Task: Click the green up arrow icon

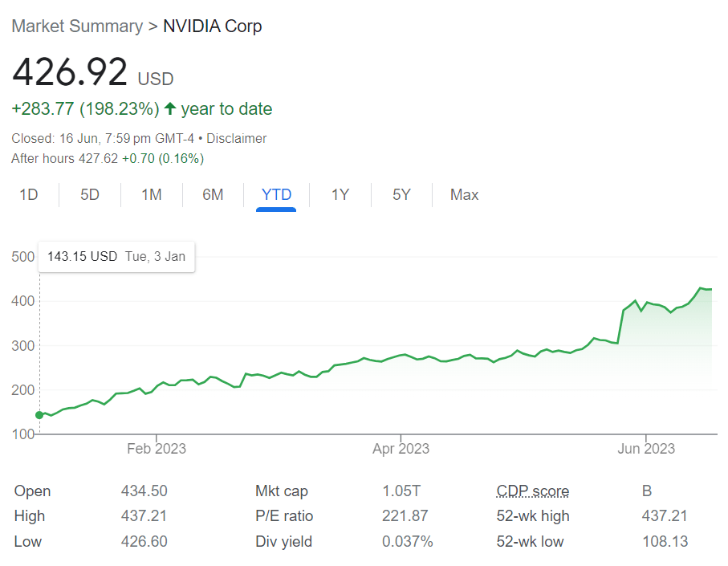Action: click(170, 109)
